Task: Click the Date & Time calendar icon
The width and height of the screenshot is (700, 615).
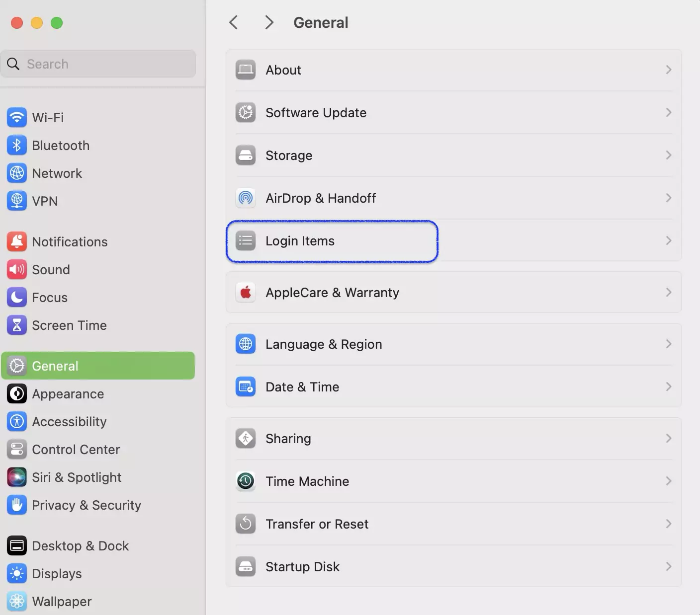Action: (x=246, y=387)
